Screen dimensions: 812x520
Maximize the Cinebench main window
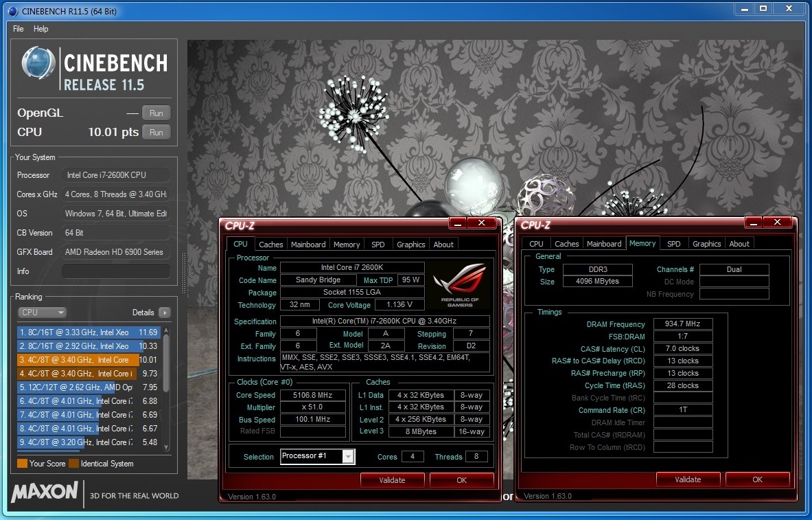pyautogui.click(x=763, y=9)
